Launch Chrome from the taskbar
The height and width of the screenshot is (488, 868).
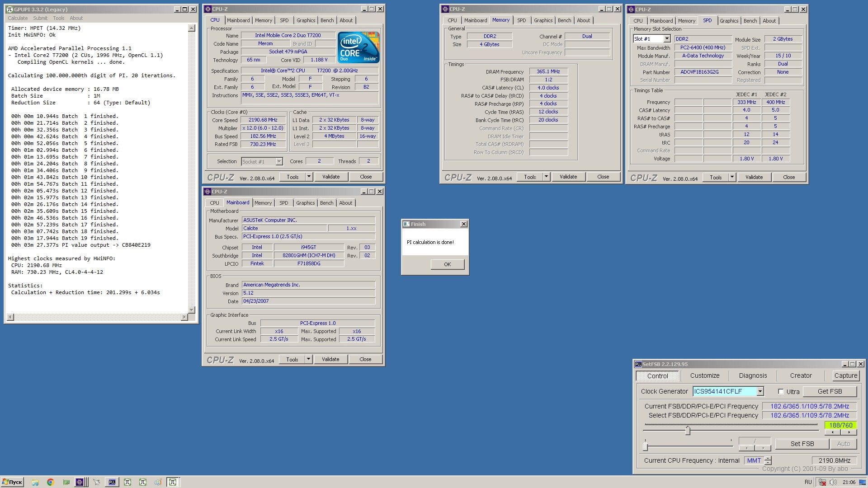point(50,482)
